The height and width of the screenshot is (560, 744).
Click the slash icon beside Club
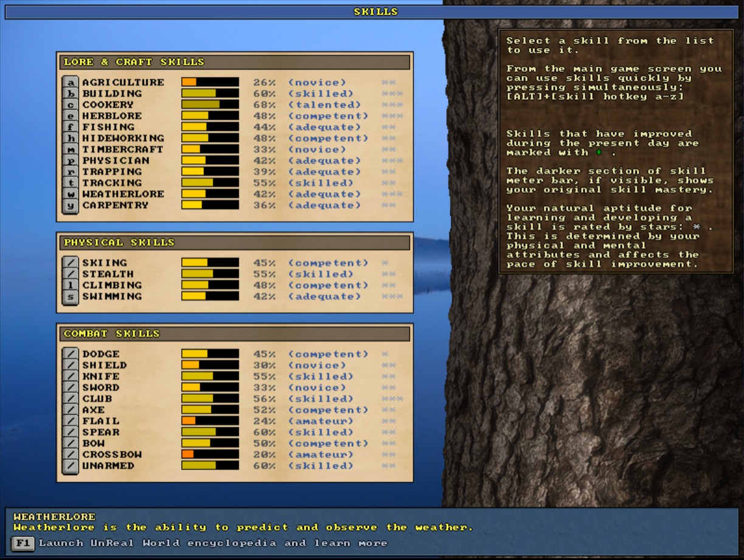click(71, 399)
